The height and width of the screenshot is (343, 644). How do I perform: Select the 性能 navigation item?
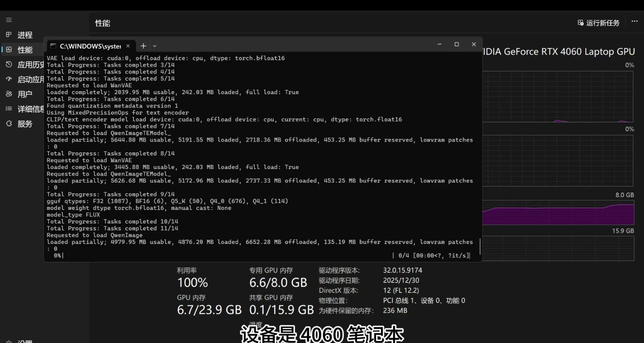coord(25,50)
